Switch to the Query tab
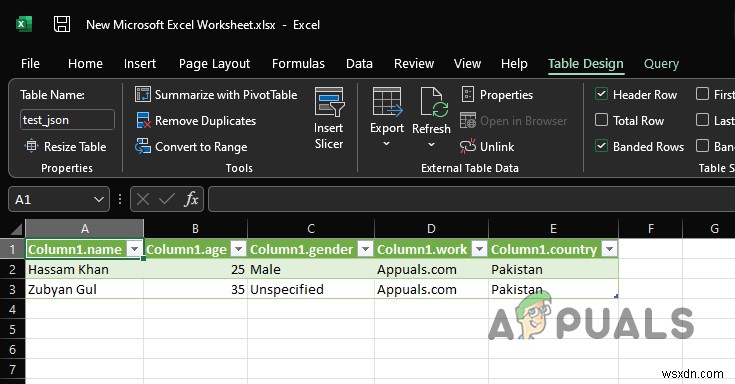735x384 pixels. click(661, 63)
